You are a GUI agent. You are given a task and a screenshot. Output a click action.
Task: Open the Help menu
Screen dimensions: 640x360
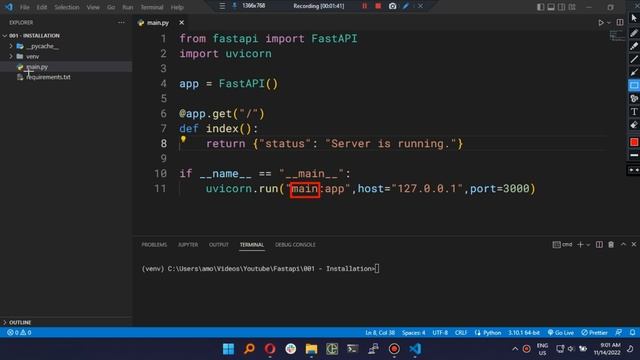(x=177, y=7)
